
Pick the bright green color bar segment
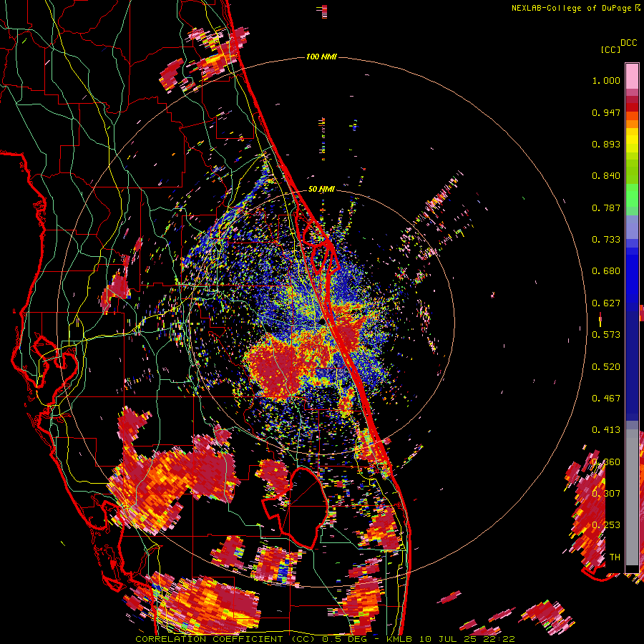tap(632, 195)
